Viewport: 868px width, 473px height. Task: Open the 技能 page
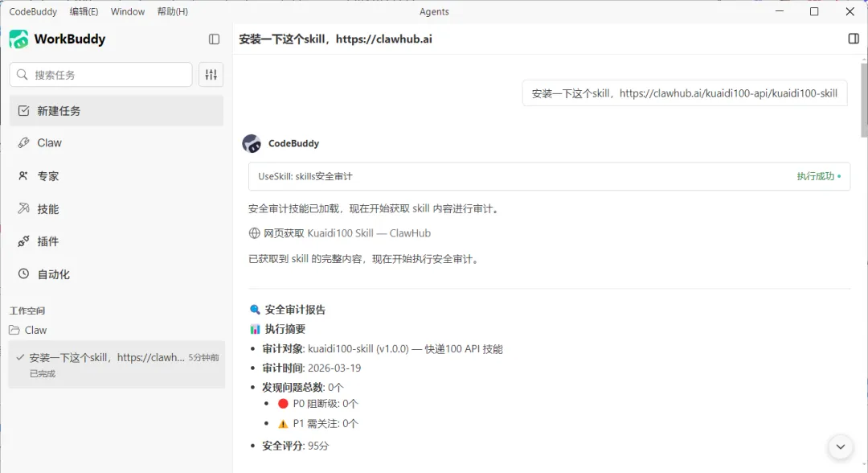pos(117,209)
